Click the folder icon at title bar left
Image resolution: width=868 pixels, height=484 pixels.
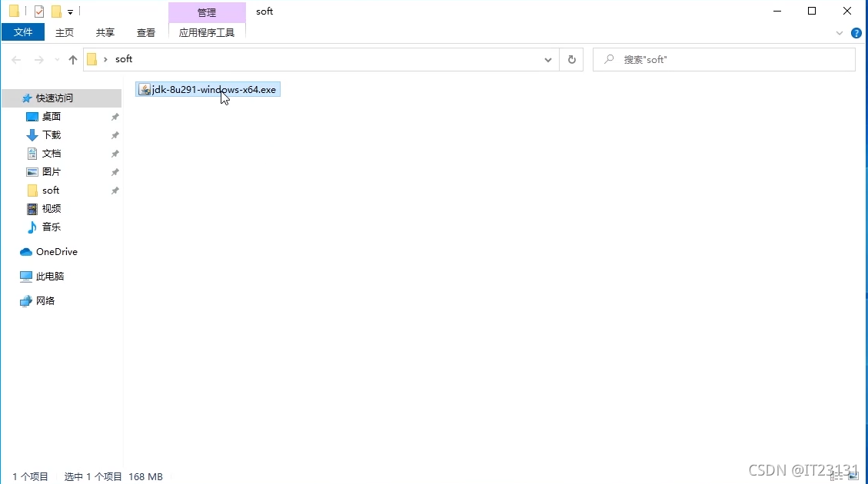pyautogui.click(x=14, y=11)
